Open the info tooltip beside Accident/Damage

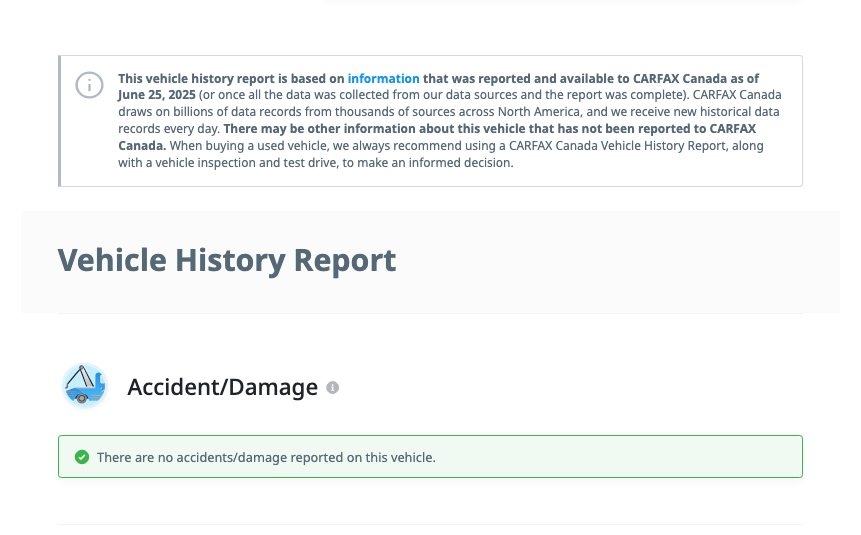(x=332, y=388)
